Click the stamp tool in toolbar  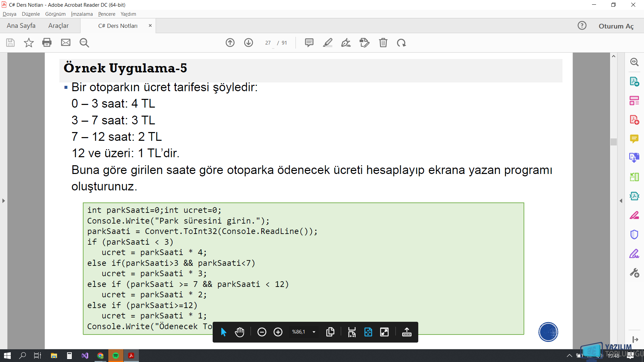click(x=365, y=43)
